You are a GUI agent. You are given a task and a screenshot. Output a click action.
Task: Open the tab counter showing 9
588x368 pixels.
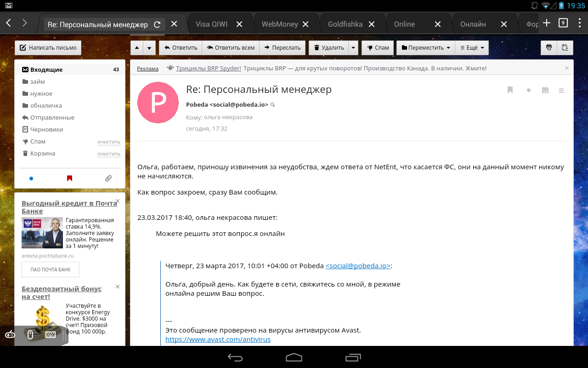563,23
